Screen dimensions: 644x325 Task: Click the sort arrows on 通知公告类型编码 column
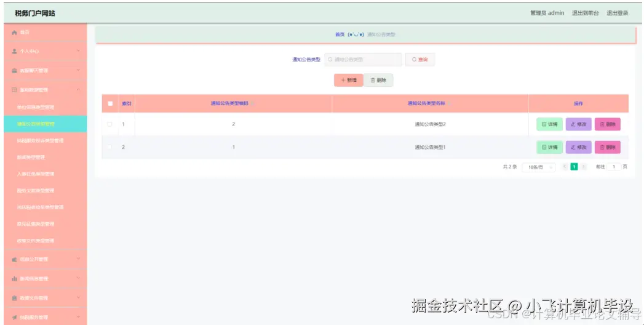pos(252,103)
